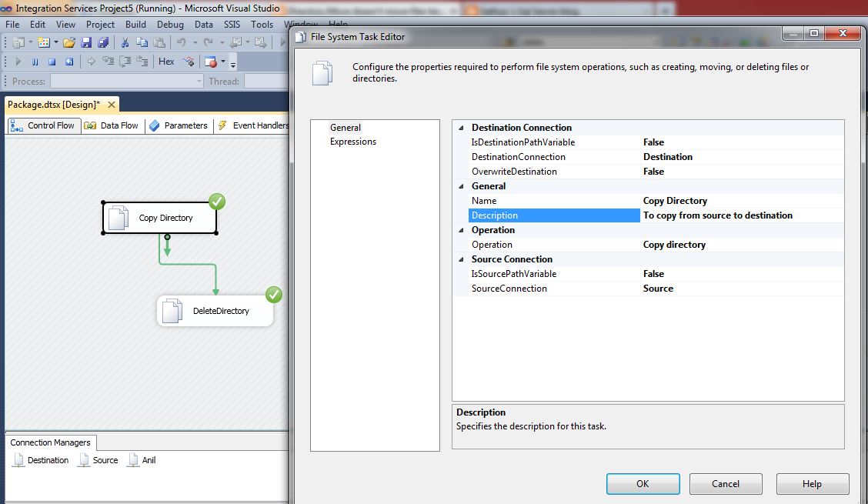Click the Restart debugging icon
Viewport: 868px width, 504px height.
(x=69, y=62)
